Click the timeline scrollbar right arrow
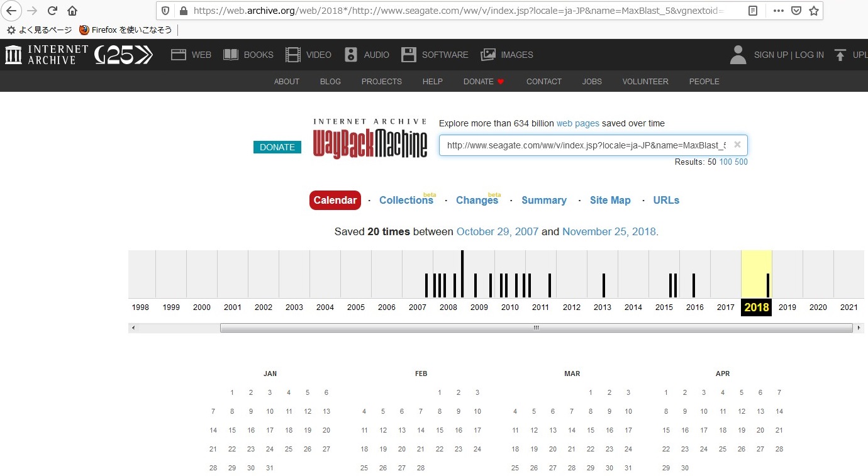This screenshot has height=476, width=868. [858, 328]
